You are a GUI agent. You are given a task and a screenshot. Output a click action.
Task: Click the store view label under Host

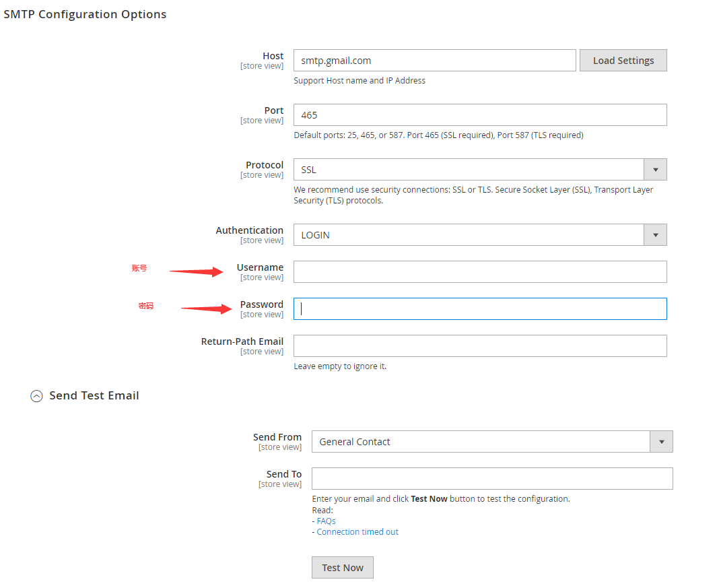point(262,65)
